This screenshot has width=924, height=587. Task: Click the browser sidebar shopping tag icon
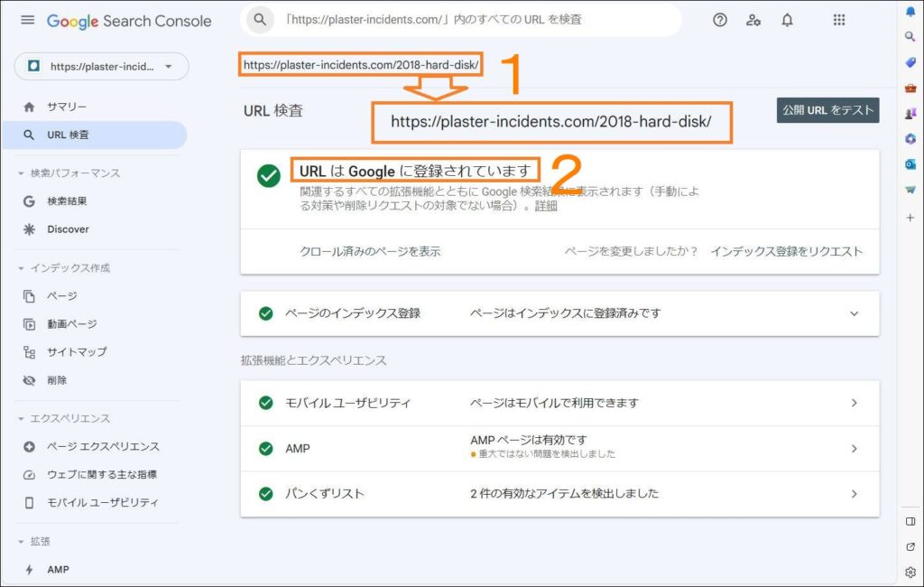coord(910,62)
